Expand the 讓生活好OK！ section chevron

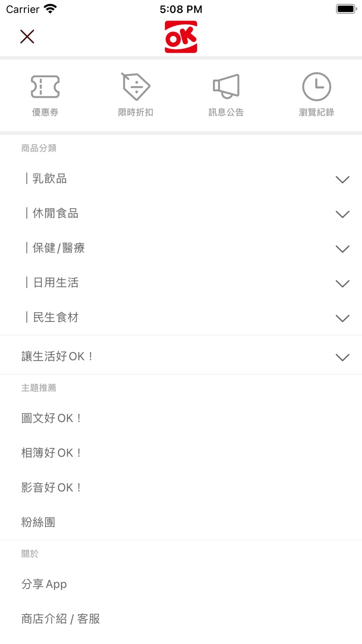tap(343, 357)
